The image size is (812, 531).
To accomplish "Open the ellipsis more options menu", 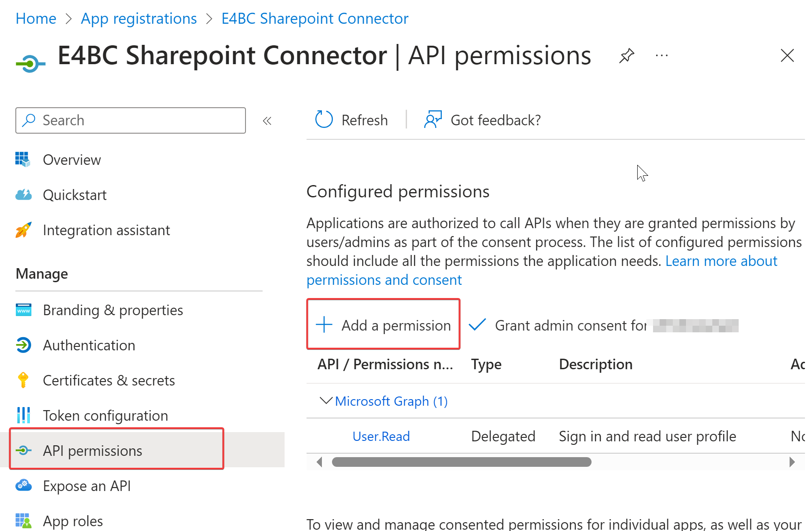I will 661,56.
